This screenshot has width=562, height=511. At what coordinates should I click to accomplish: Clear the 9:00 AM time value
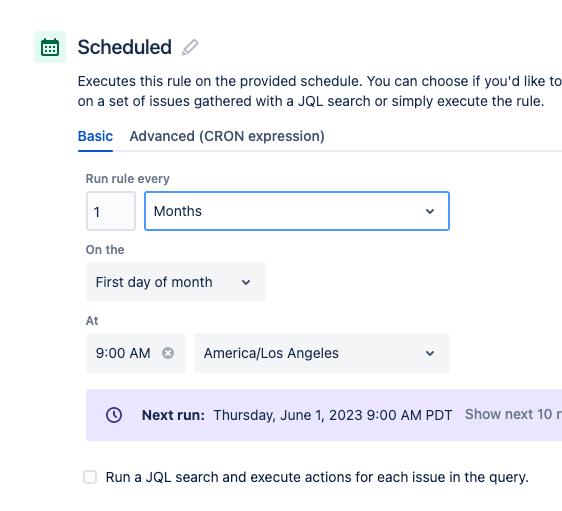click(x=168, y=353)
